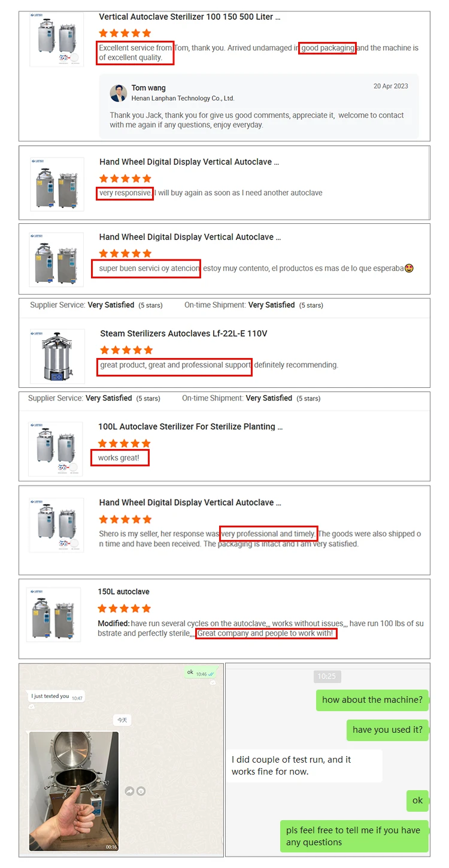Open the Steam Sterilizers Lf-22L-E product thumbnail
Viewport: 449px width, 868px height.
[57, 357]
